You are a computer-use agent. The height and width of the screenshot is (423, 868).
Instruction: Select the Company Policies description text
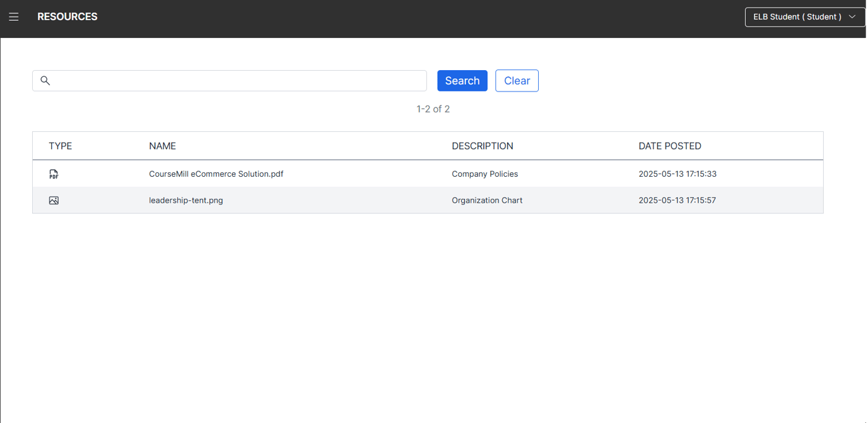(484, 174)
